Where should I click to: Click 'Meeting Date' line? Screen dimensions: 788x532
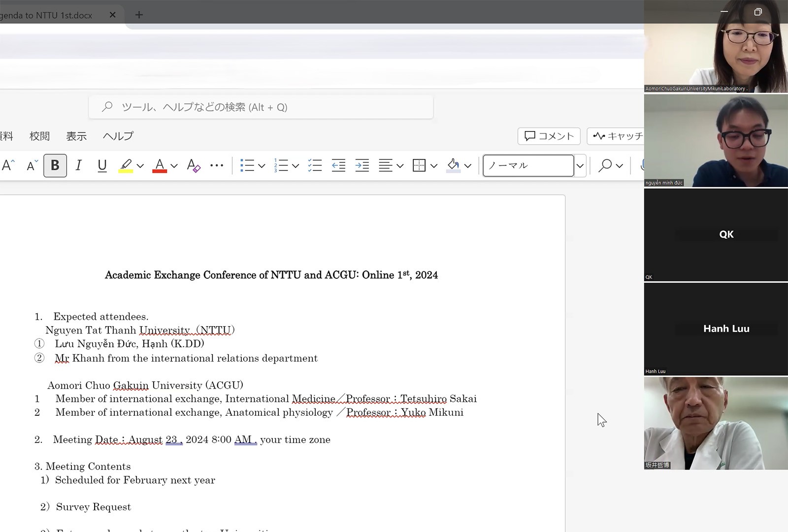(x=192, y=439)
